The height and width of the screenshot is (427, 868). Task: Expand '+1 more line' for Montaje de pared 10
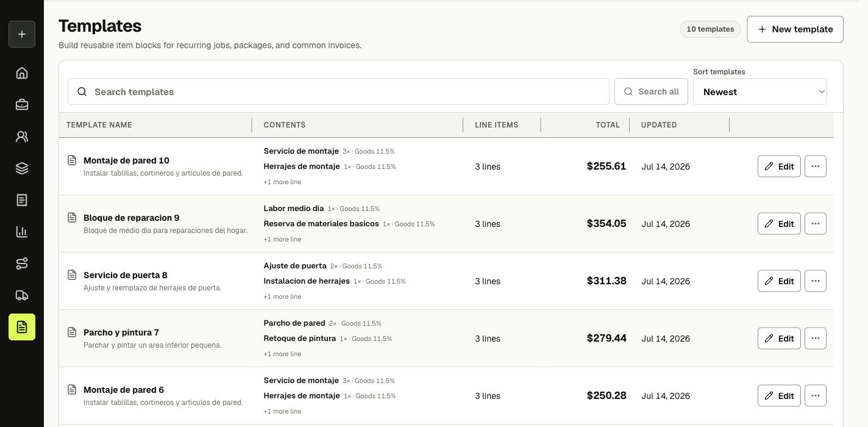click(282, 182)
